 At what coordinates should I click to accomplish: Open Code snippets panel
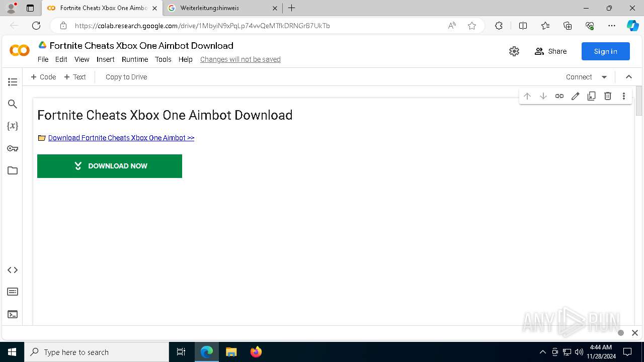point(13,270)
